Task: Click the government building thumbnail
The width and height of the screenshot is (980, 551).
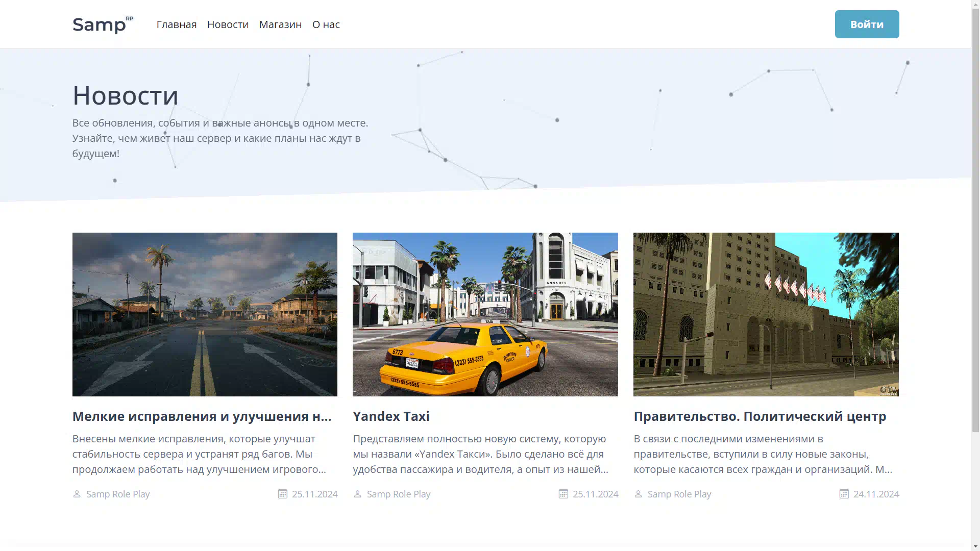Action: tap(766, 314)
